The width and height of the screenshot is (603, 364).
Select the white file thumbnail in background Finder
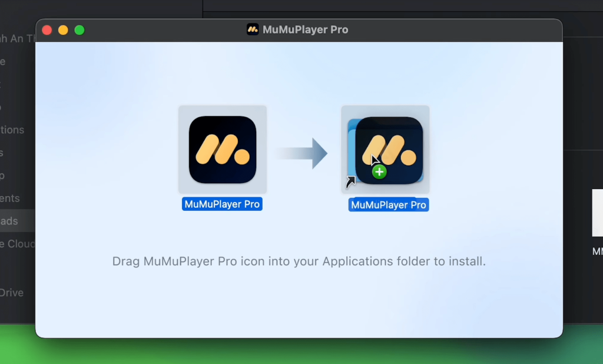(x=597, y=212)
